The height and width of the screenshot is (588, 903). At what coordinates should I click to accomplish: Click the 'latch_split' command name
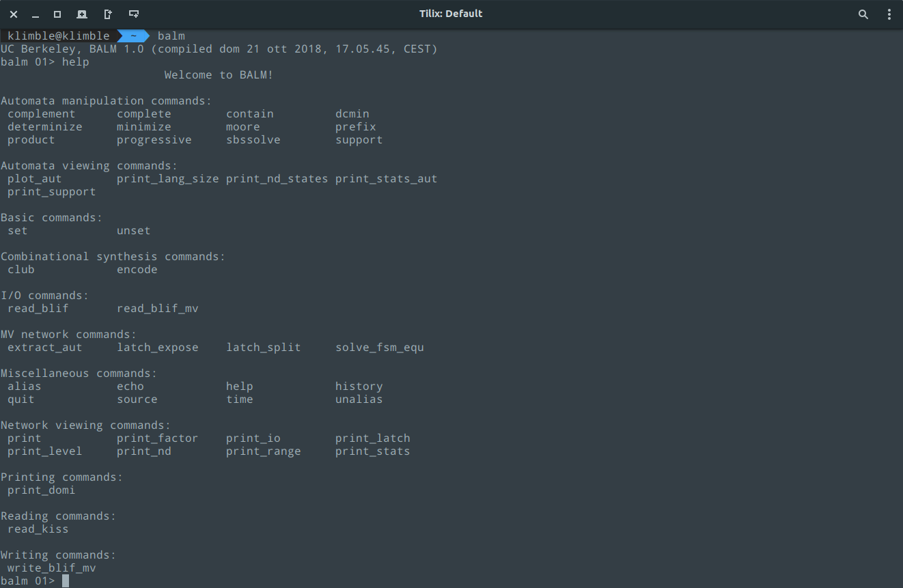tap(264, 348)
